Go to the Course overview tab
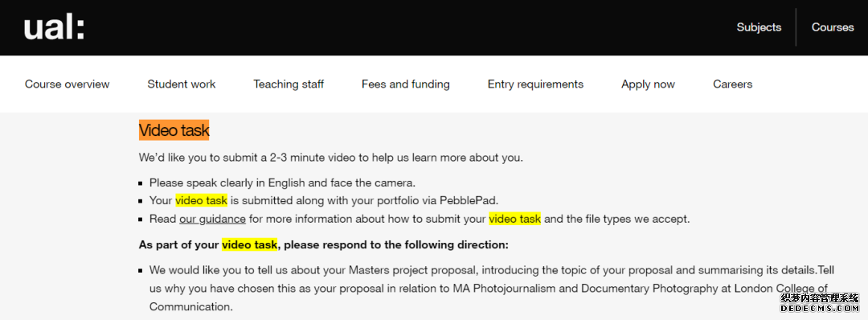The height and width of the screenshot is (320, 868). [x=67, y=84]
